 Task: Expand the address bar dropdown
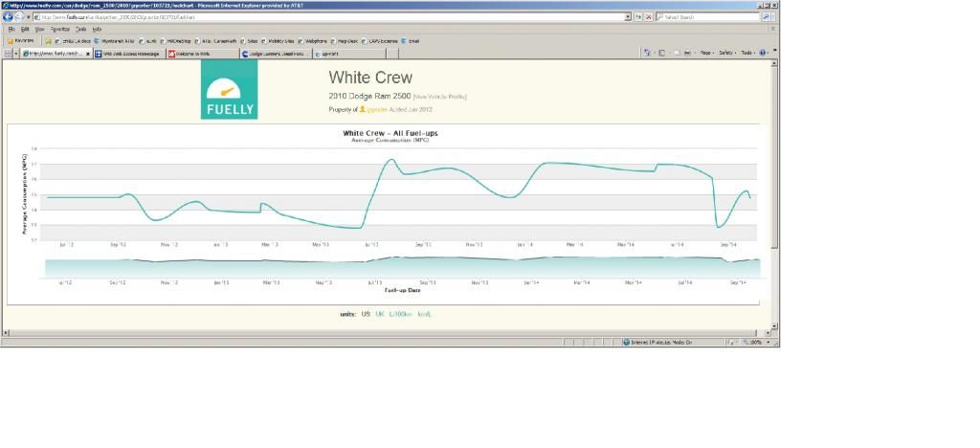point(628,17)
